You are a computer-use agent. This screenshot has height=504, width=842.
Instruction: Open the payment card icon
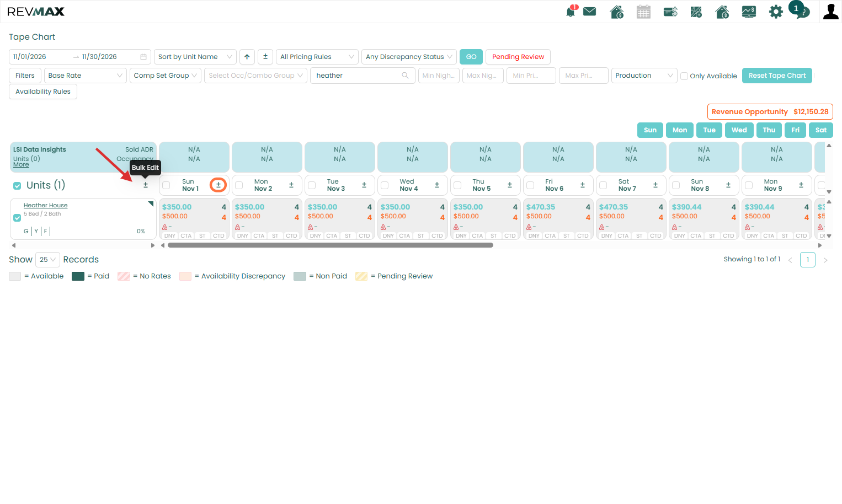(x=670, y=12)
